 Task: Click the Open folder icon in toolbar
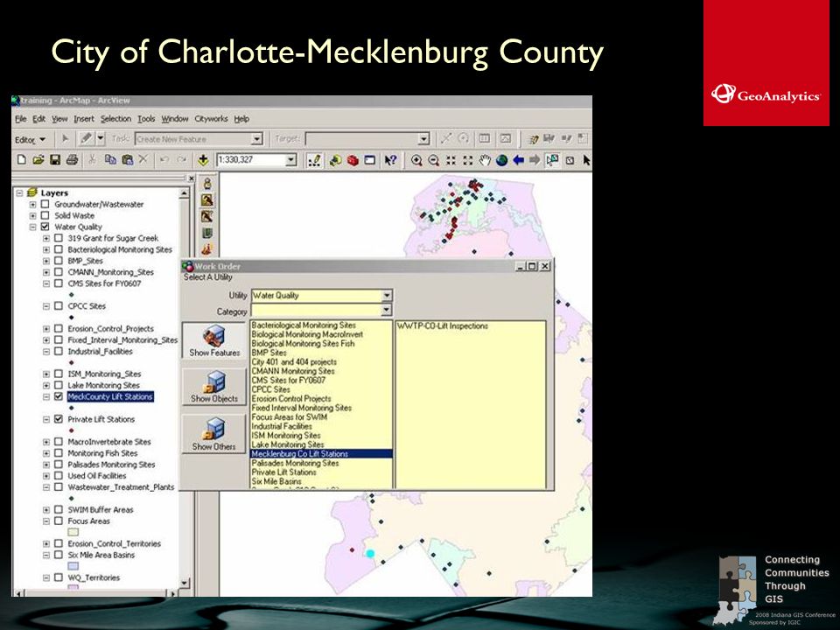tap(38, 159)
